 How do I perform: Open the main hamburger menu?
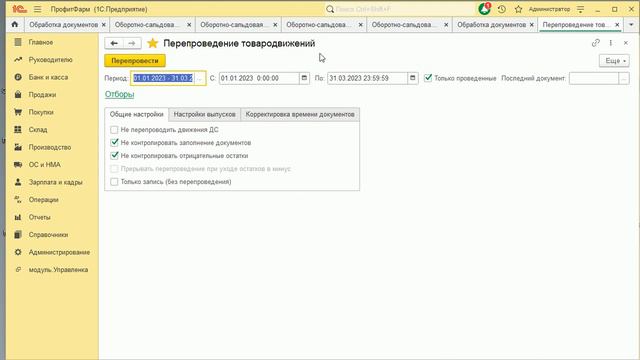38,9
